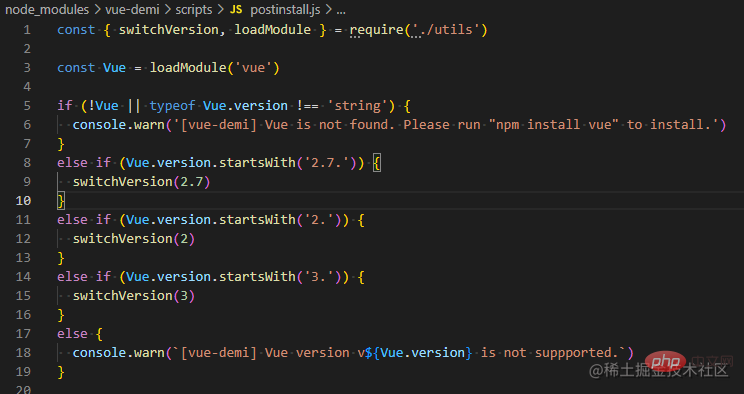744x394 pixels.
Task: Click switchVersion(2.7) call
Action: 141,182
